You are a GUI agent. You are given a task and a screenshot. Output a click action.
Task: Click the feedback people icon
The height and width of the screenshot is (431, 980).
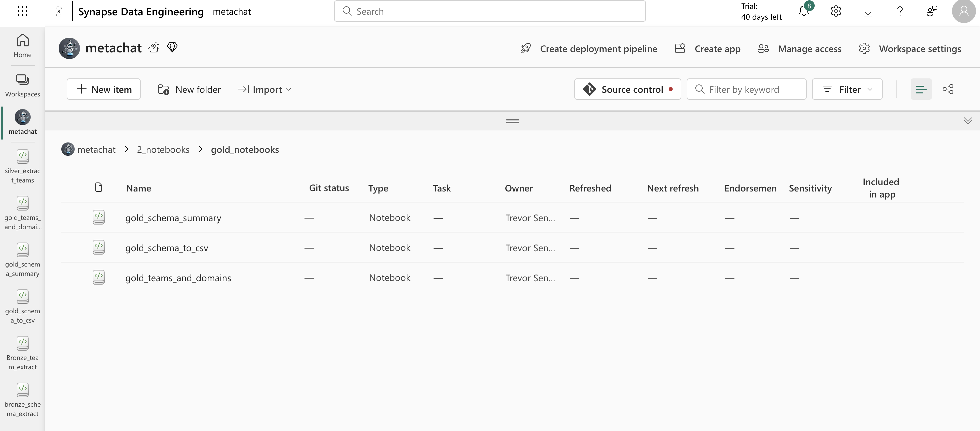pyautogui.click(x=932, y=11)
